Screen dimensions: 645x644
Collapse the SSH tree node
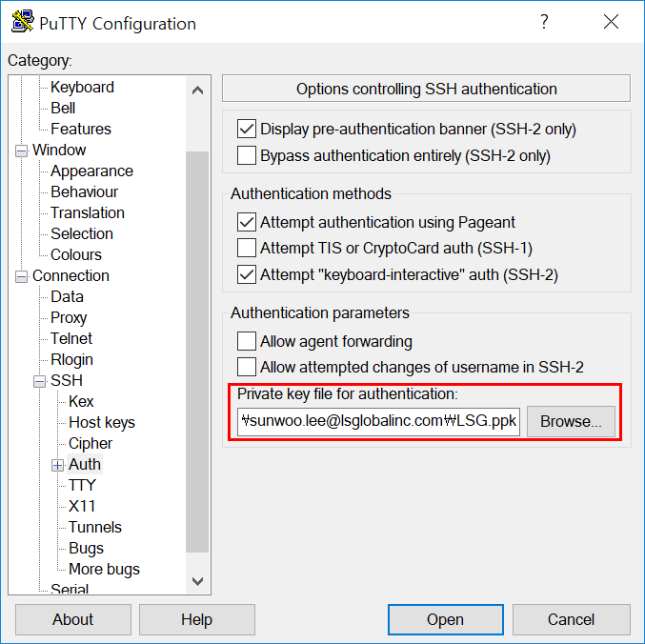[40, 381]
